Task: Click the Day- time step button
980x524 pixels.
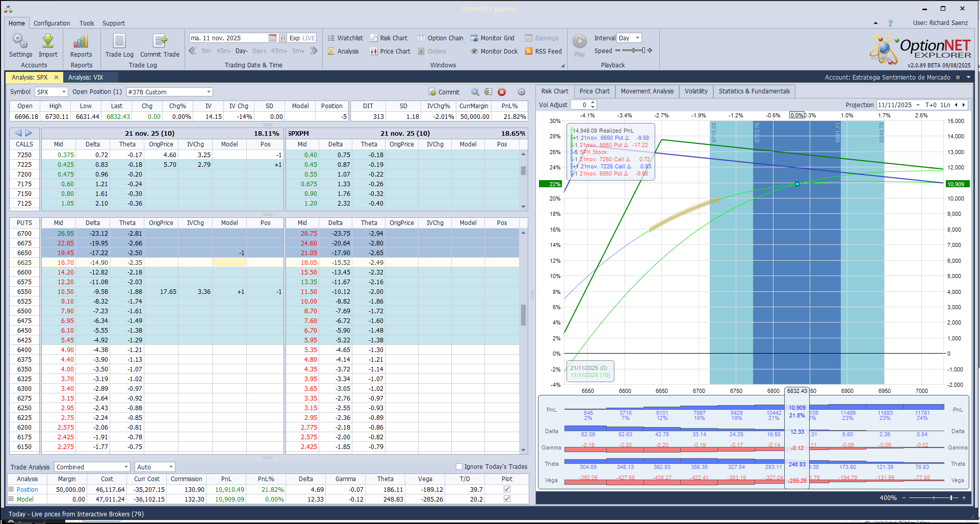Action: (242, 51)
